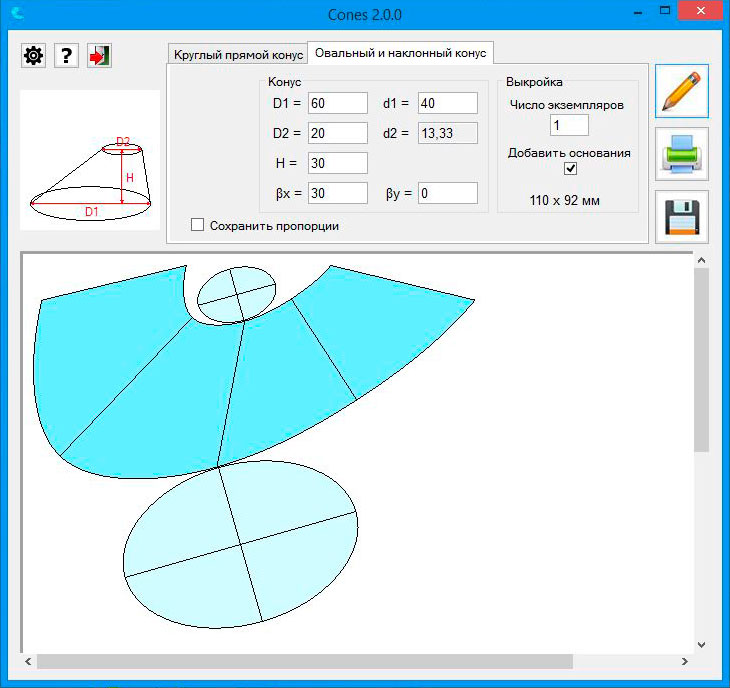Click the pencil draw pattern button
Image resolution: width=730 pixels, height=688 pixels.
tap(682, 91)
